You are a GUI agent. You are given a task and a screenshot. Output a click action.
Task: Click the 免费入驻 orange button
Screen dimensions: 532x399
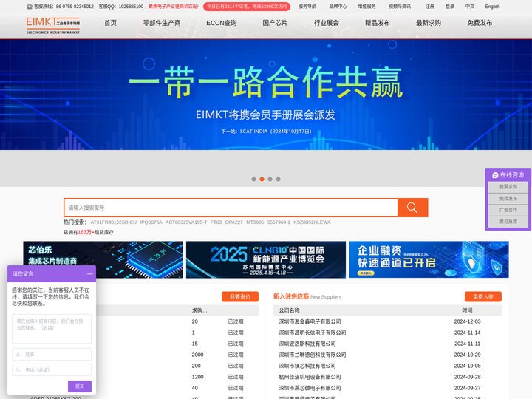482,297
